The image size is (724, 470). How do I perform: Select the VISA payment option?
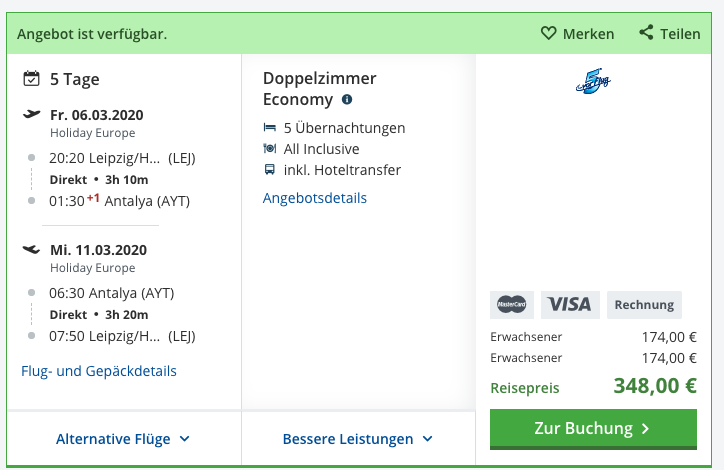(x=570, y=305)
